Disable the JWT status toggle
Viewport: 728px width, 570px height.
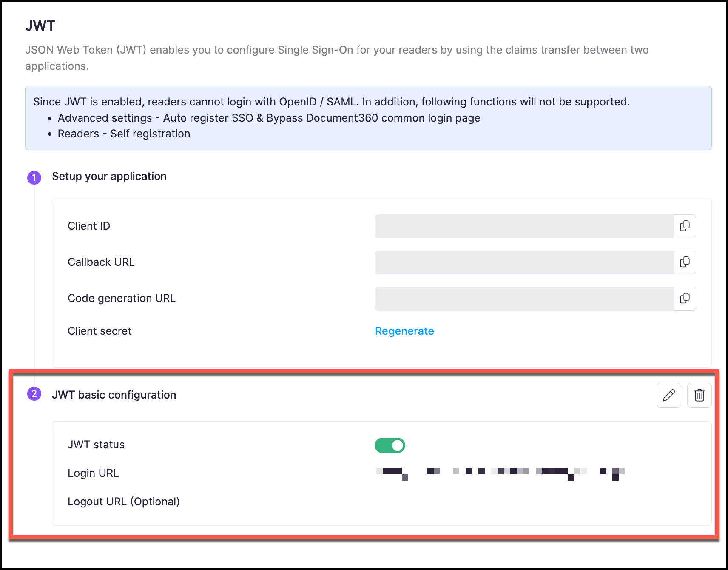click(390, 445)
